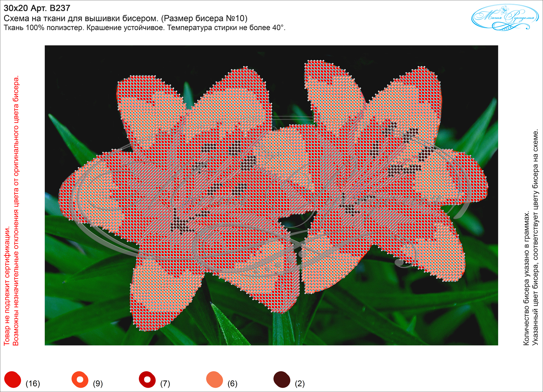Choose the salmon bead color swatch
Screen dimensions: 543x392
coord(214,380)
